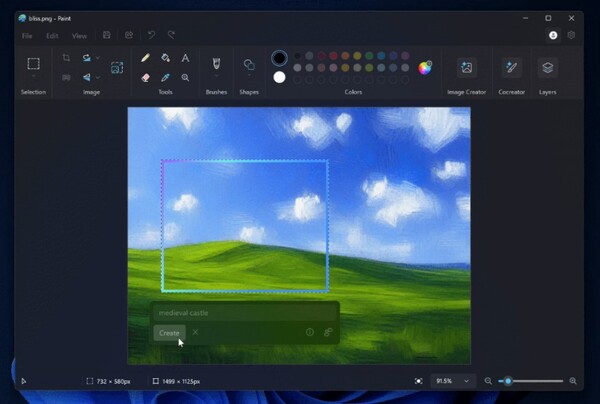Open the File menu
This screenshot has width=600, height=404.
pos(27,36)
